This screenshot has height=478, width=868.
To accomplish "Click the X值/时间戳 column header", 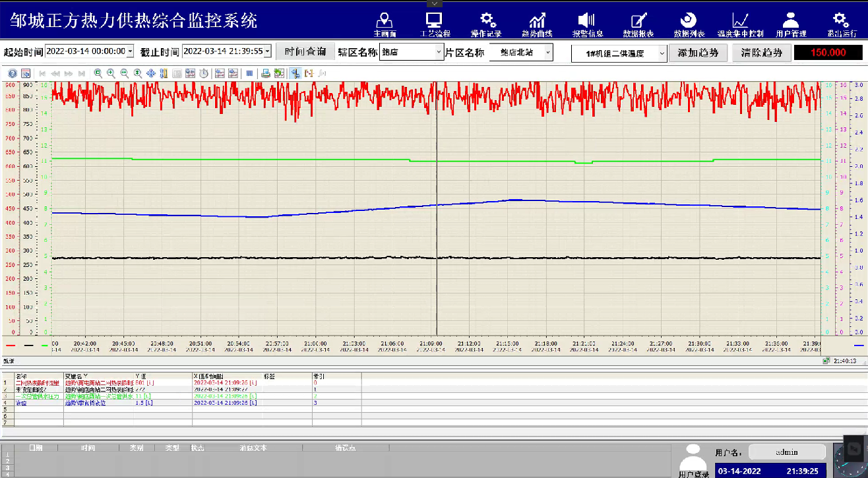I will pyautogui.click(x=227, y=376).
